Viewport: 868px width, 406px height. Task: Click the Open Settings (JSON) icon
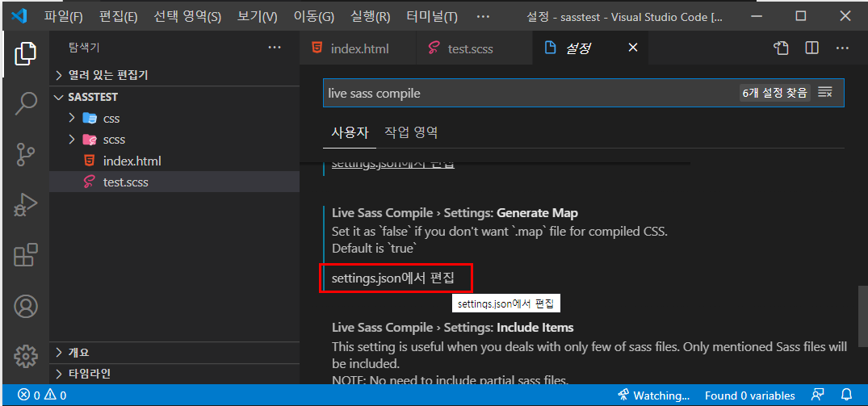click(x=781, y=48)
